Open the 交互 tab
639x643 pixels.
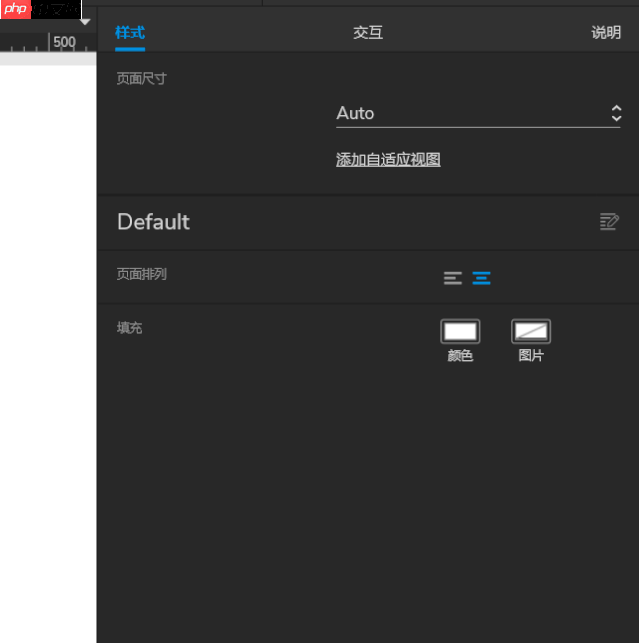[368, 33]
